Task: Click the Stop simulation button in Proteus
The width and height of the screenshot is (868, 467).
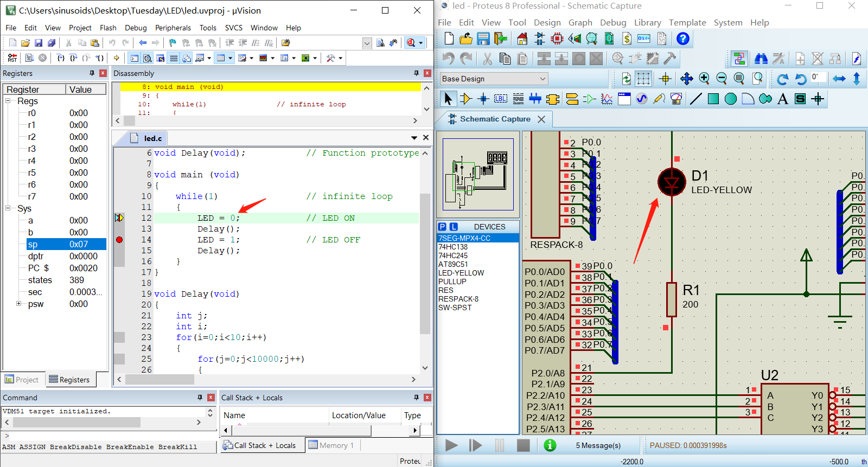Action: [523, 445]
